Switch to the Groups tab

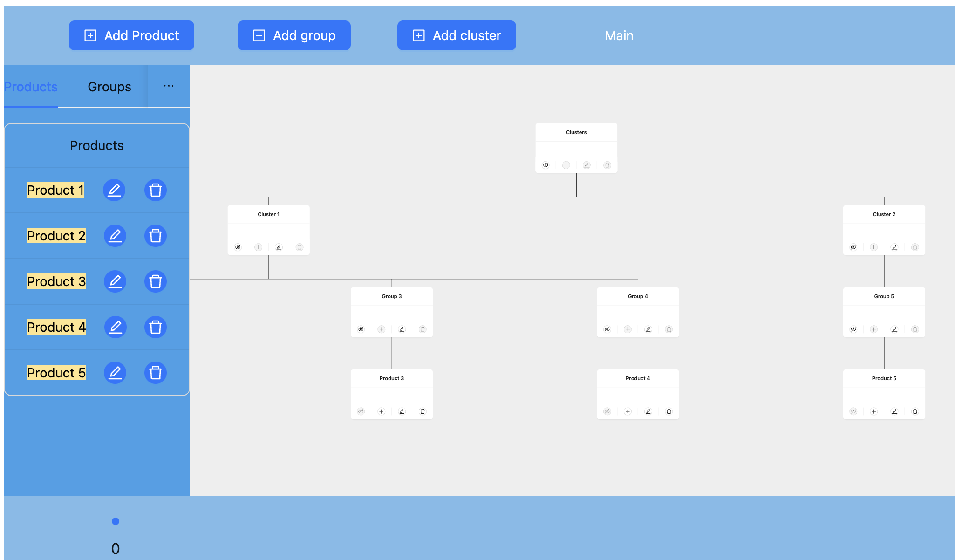tap(110, 87)
